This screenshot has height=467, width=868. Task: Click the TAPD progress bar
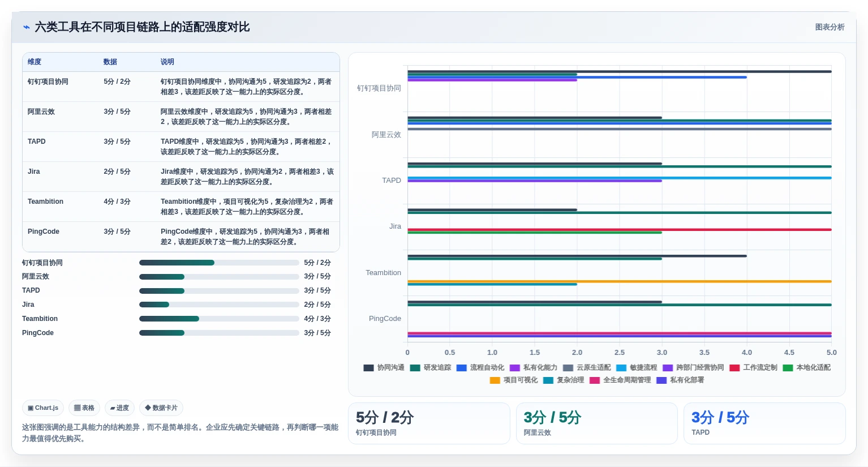(219, 291)
